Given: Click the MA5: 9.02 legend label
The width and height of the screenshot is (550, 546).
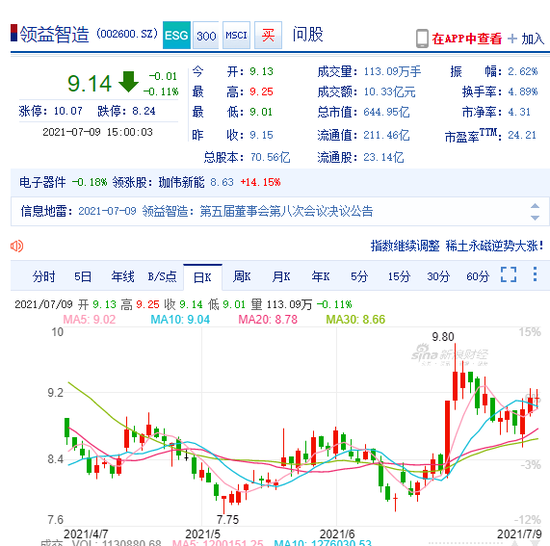Looking at the screenshot, I should point(89,319).
